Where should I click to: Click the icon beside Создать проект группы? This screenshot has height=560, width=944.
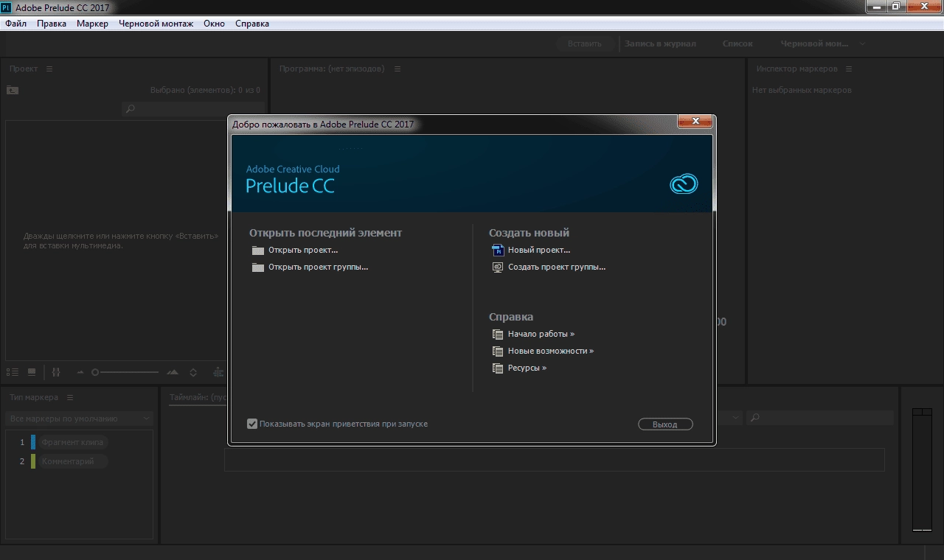(x=498, y=267)
